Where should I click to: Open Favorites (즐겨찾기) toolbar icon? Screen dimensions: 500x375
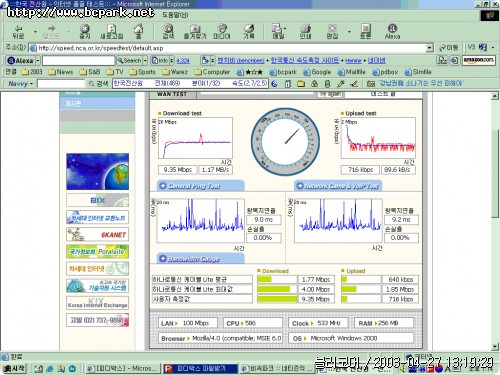click(x=195, y=32)
